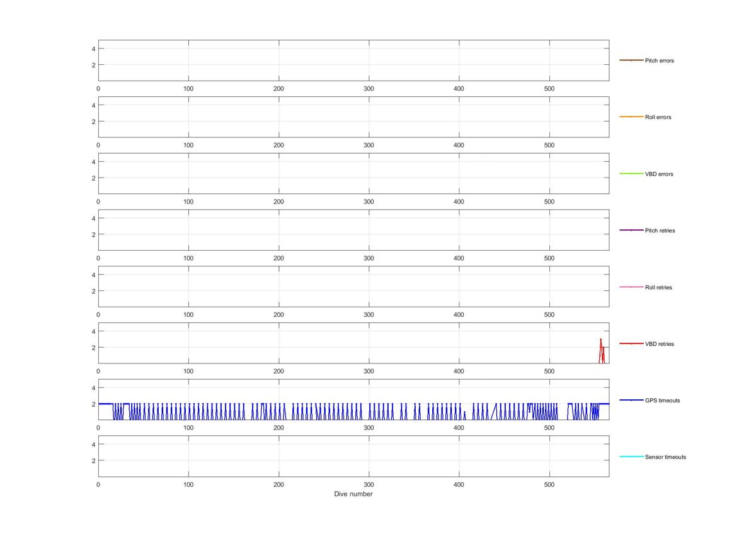Click the 300 tick below Pitch errors plot
The width and height of the screenshot is (756, 536).
(369, 89)
